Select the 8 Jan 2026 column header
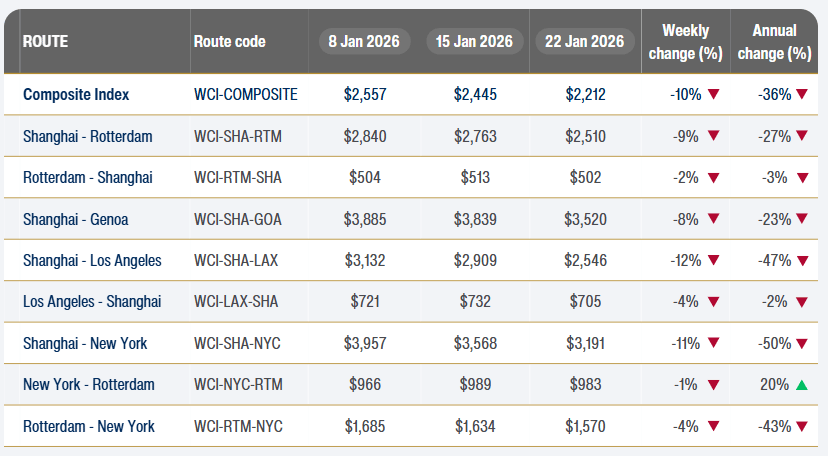Image resolution: width=828 pixels, height=456 pixels. pyautogui.click(x=365, y=41)
